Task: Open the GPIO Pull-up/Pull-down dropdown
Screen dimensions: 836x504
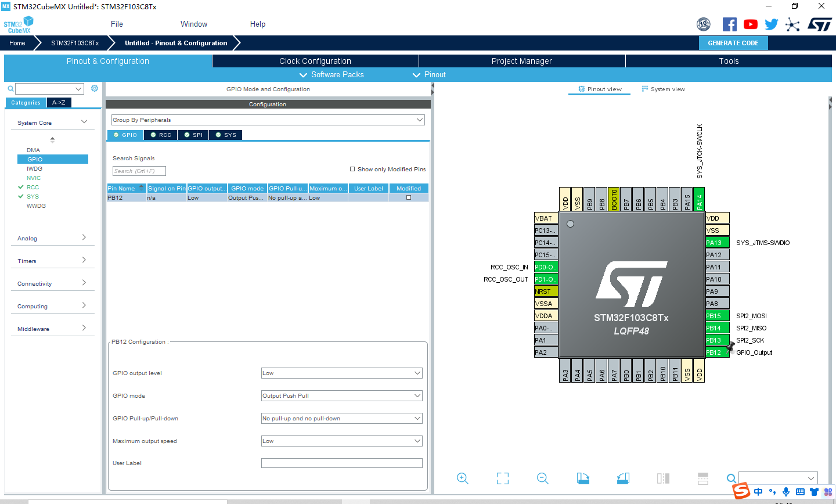Action: pyautogui.click(x=341, y=418)
